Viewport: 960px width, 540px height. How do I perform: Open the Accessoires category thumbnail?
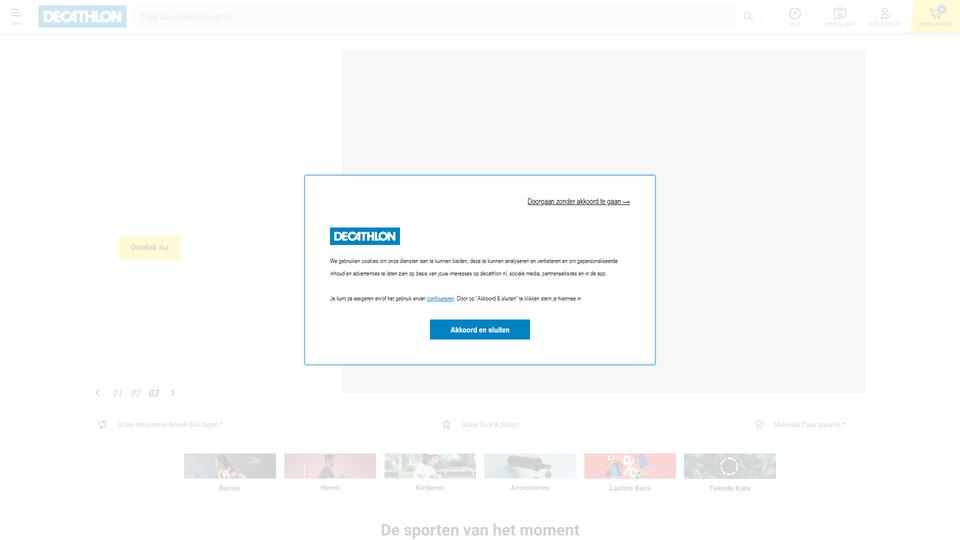click(x=530, y=466)
